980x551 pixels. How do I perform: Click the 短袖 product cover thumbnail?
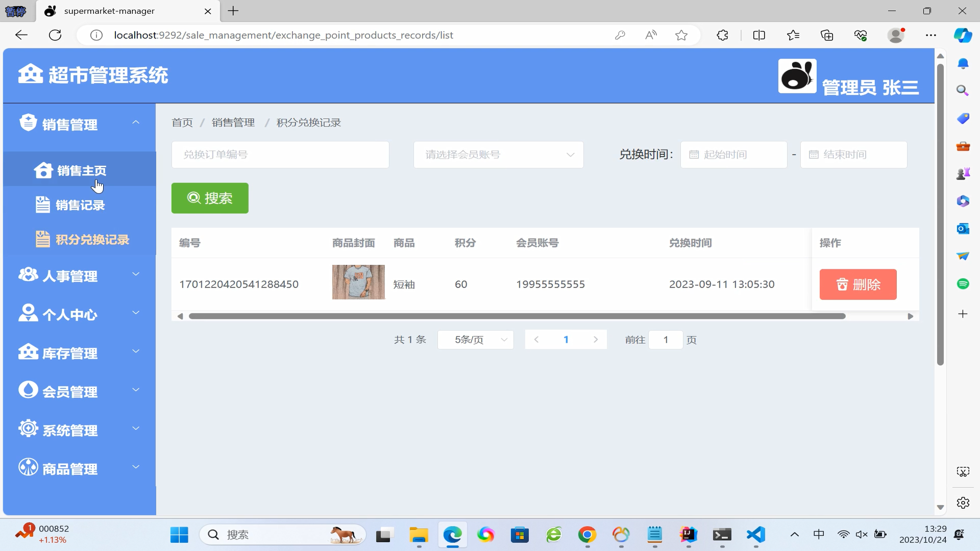pos(358,282)
